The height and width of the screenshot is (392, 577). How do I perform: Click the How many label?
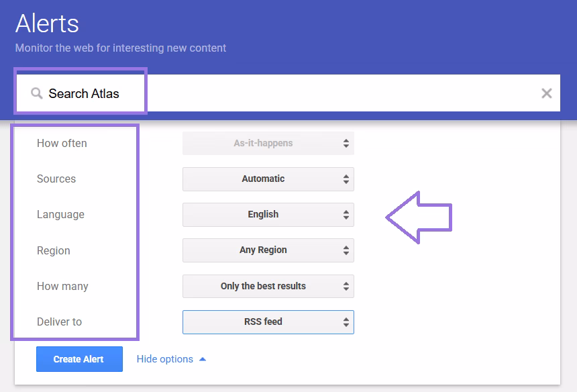point(62,286)
